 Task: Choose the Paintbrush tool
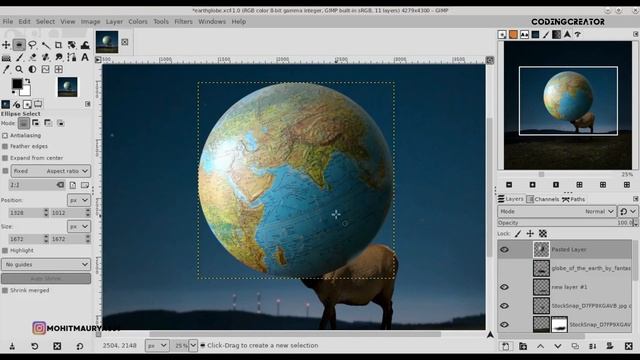(x=19, y=57)
